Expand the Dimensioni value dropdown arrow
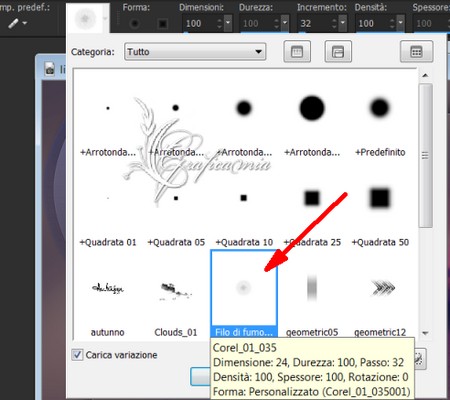The width and height of the screenshot is (450, 400). [228, 23]
